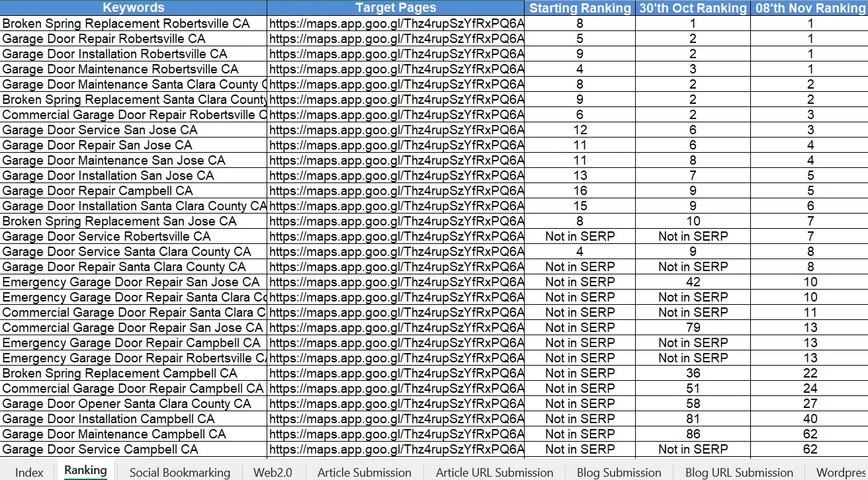This screenshot has height=480, width=868.
Task: Select Garage Door Repair Robertsville CA cell
Action: tap(134, 38)
